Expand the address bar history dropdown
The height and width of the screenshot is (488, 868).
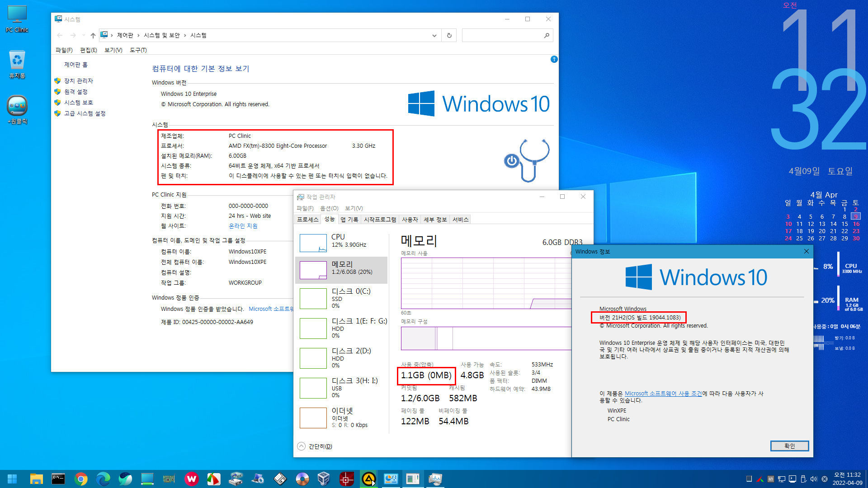pyautogui.click(x=434, y=35)
